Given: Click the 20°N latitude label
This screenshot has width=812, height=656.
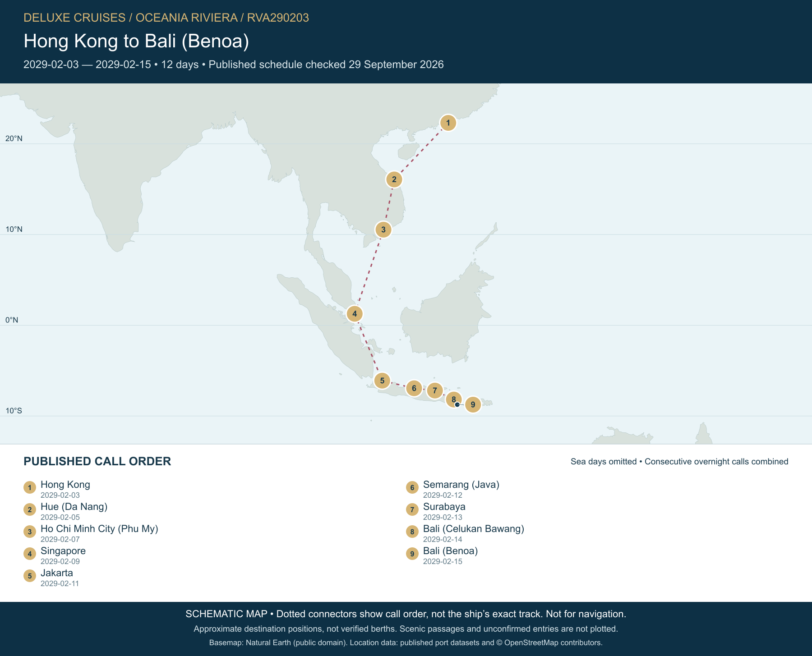Looking at the screenshot, I should [x=14, y=138].
